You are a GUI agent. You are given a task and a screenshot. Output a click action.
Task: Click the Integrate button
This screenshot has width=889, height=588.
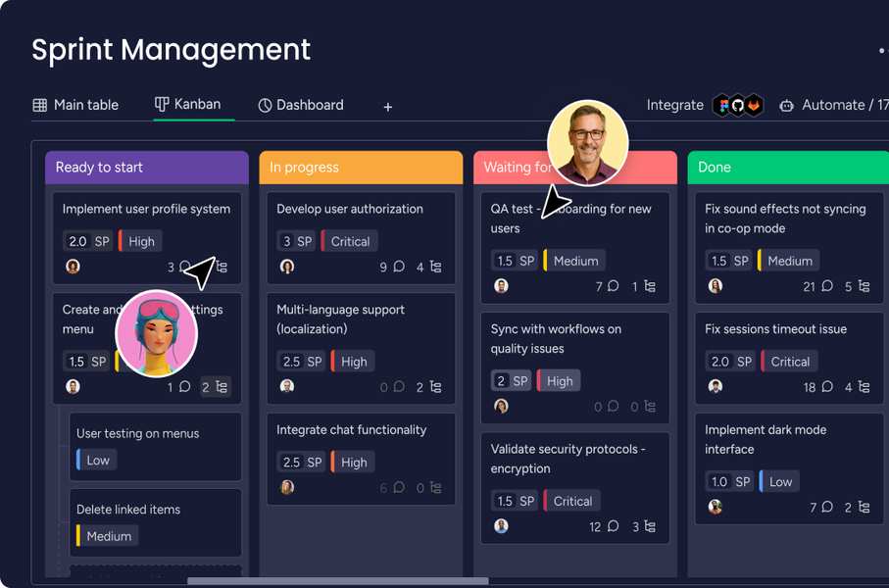tap(674, 105)
